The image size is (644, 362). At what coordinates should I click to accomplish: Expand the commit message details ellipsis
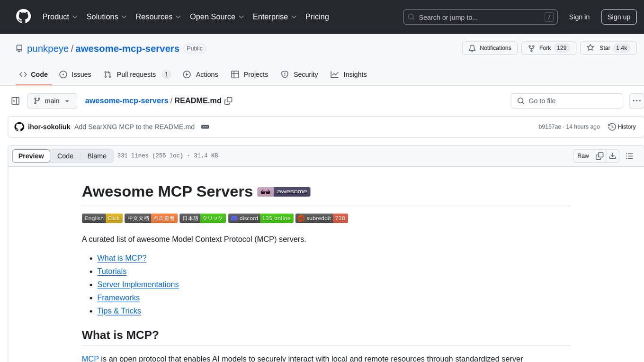tap(205, 127)
